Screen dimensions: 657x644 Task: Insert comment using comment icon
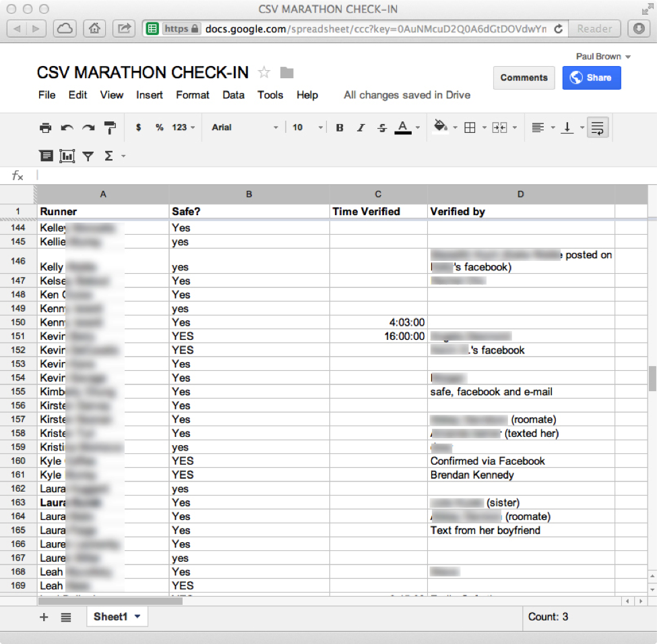(x=46, y=156)
